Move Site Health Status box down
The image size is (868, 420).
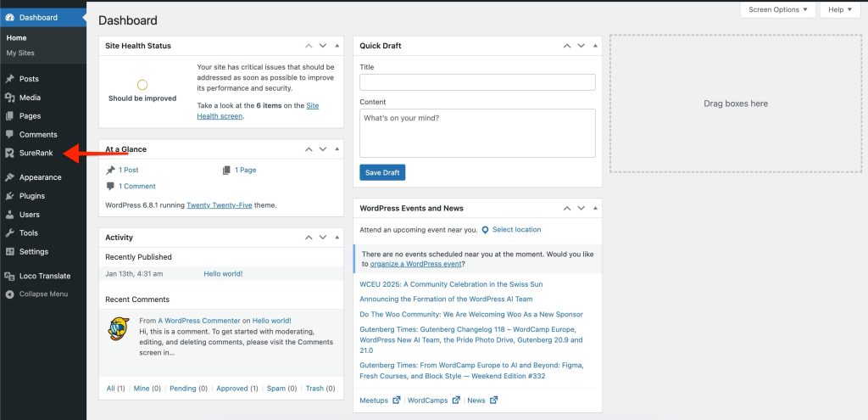click(x=323, y=46)
